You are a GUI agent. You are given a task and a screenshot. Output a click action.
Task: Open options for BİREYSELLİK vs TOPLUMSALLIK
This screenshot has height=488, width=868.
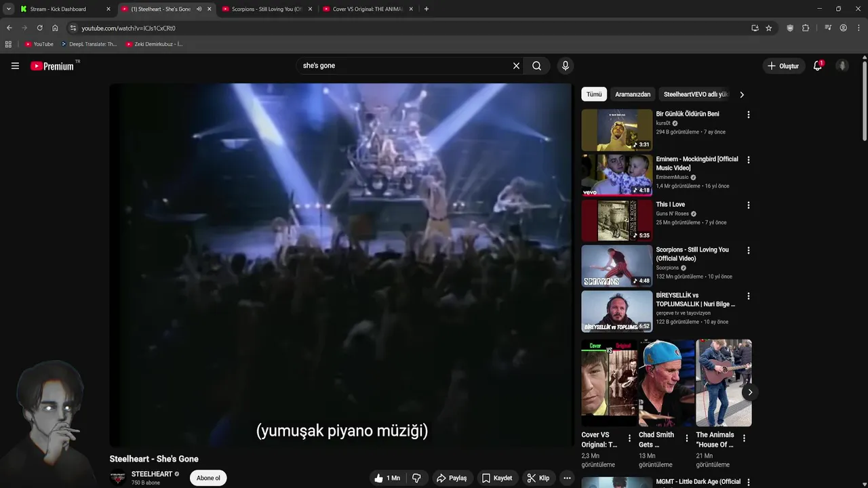[749, 296]
